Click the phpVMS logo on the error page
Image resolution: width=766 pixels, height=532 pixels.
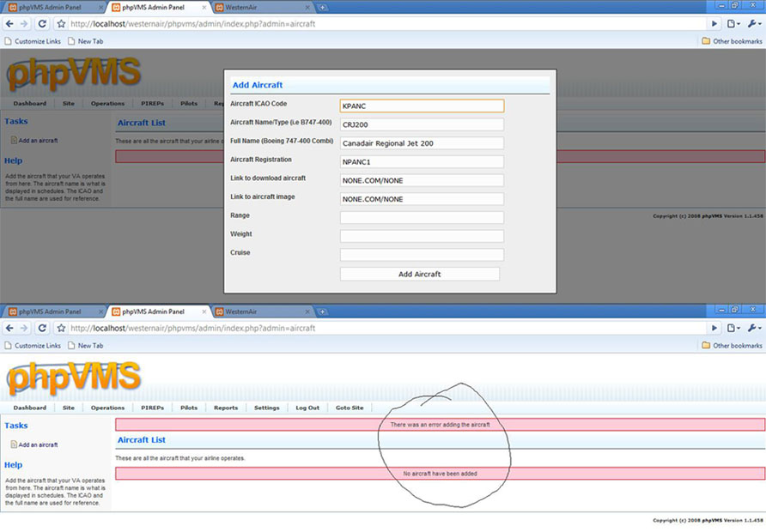[74, 378]
